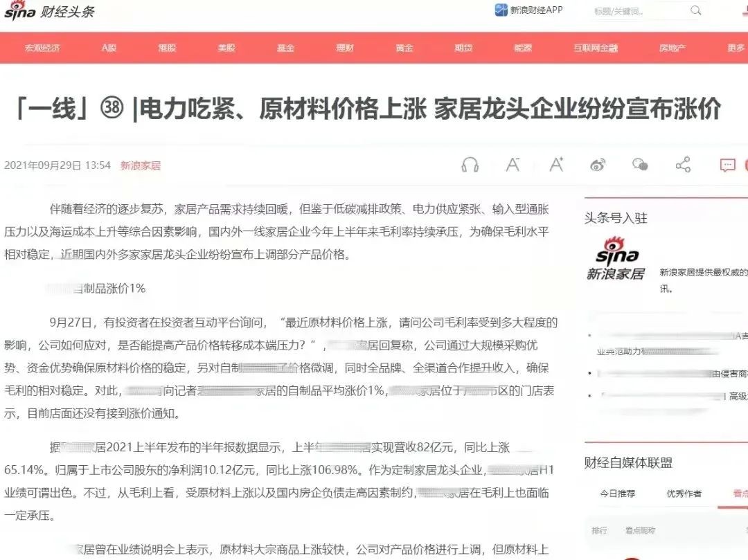Open the 港股 nav item
The height and width of the screenshot is (560, 748).
tap(168, 48)
